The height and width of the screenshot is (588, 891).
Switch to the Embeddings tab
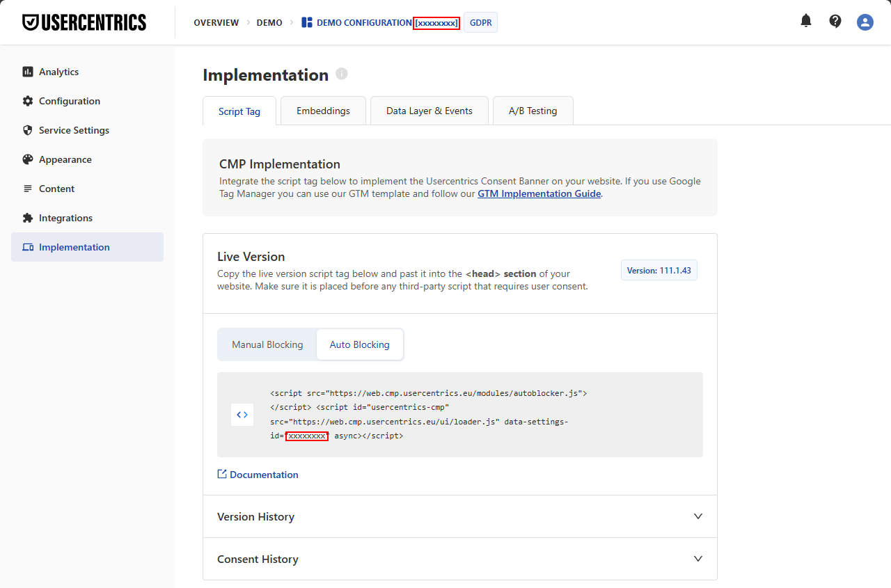pyautogui.click(x=323, y=111)
